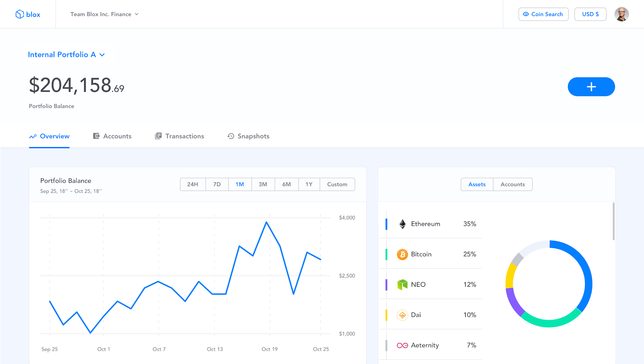
Task: Select the 1M time range
Action: (240, 184)
